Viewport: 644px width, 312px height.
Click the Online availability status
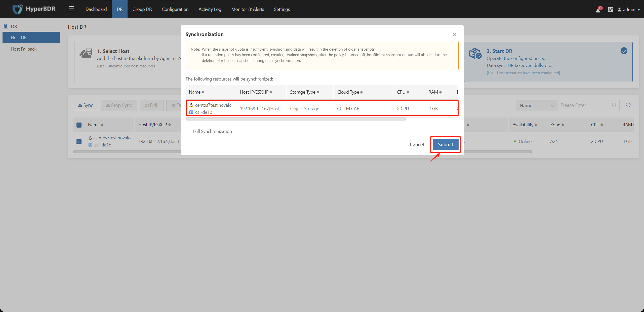pos(523,141)
